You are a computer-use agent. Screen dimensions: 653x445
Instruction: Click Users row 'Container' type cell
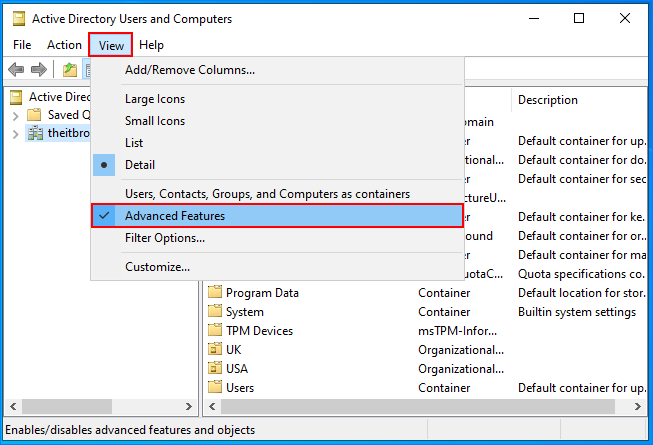[444, 388]
